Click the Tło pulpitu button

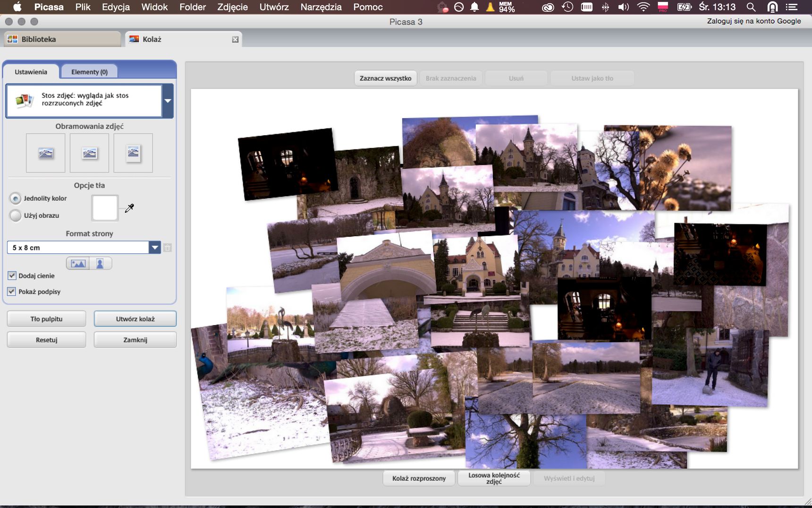click(x=46, y=319)
